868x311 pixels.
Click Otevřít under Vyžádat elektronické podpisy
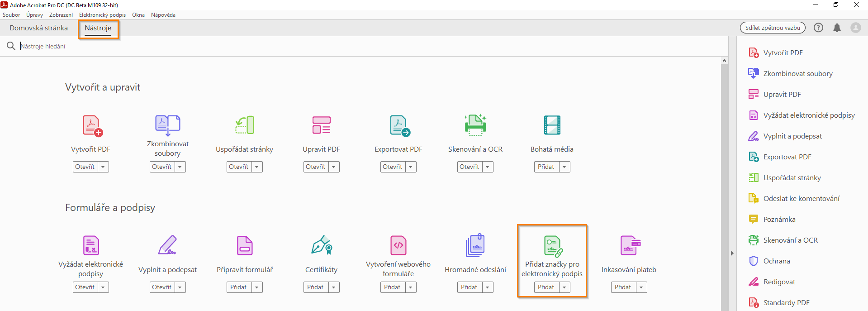(x=85, y=287)
